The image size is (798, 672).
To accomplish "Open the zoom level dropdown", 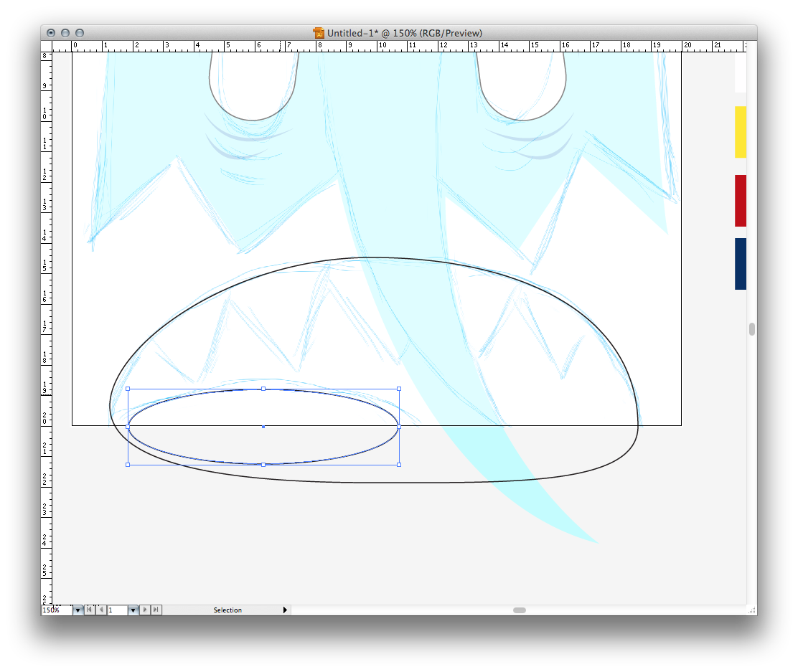I will [78, 610].
